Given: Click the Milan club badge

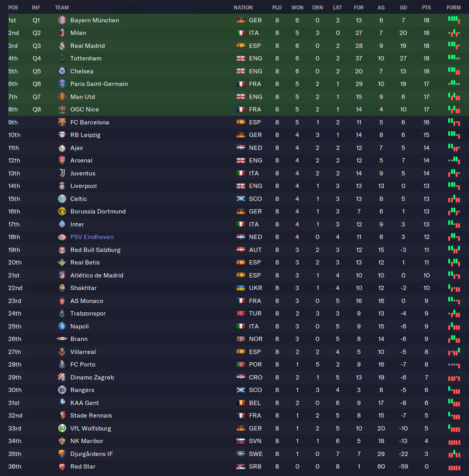Looking at the screenshot, I should point(62,33).
